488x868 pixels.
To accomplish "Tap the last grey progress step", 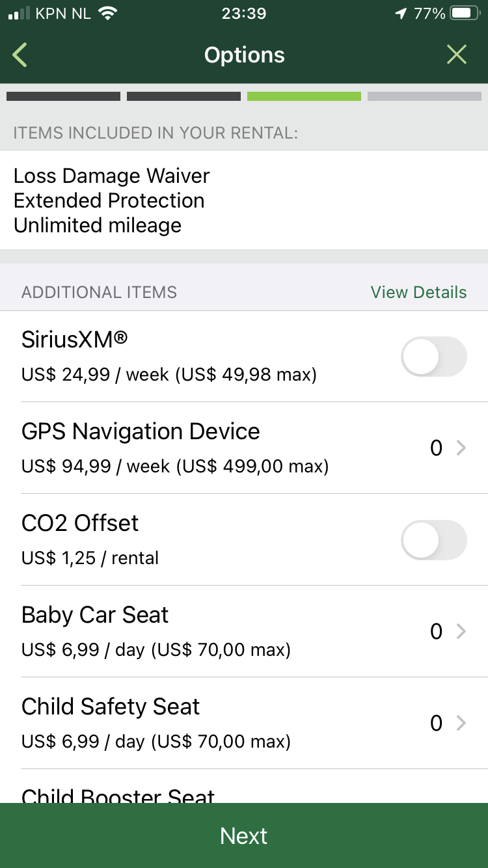I will (424, 96).
